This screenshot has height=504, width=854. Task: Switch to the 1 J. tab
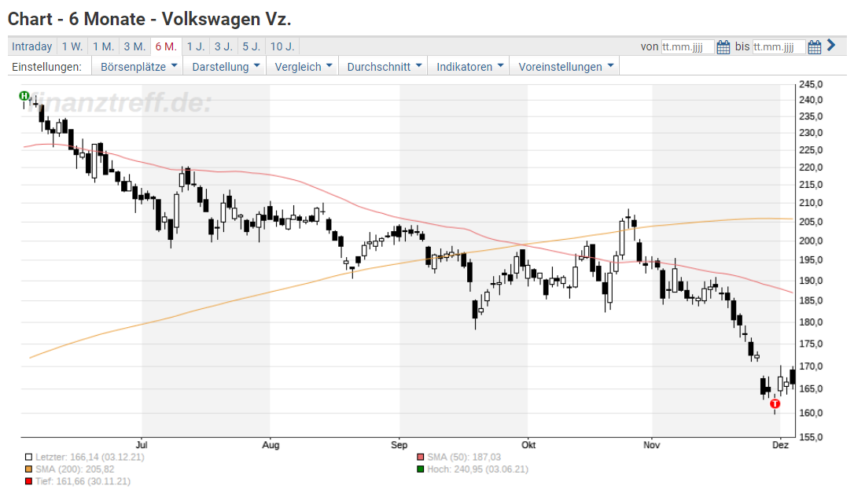tap(196, 46)
